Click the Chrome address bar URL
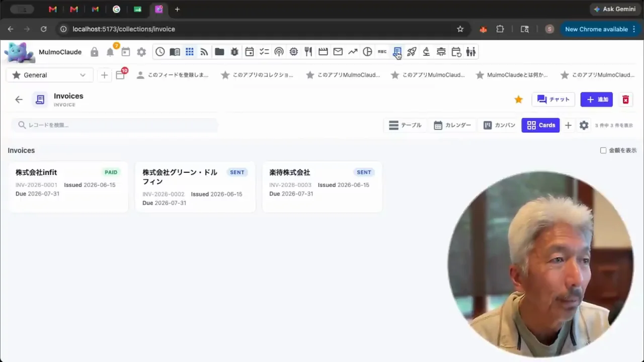644x362 pixels. point(124,29)
